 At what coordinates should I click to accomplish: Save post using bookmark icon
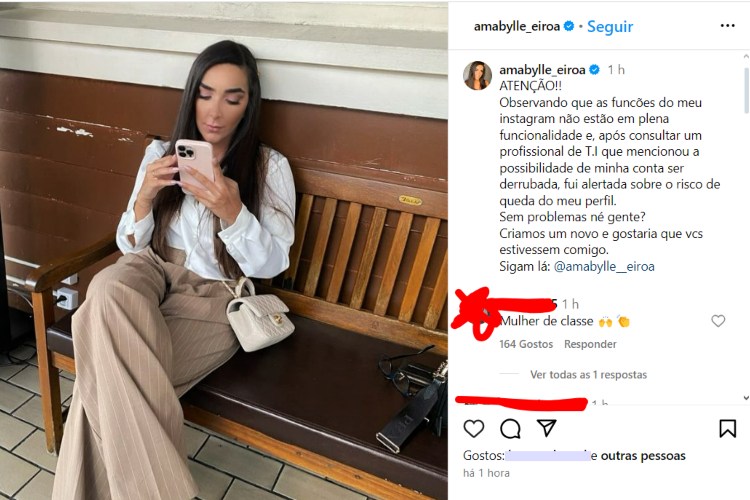(x=728, y=429)
